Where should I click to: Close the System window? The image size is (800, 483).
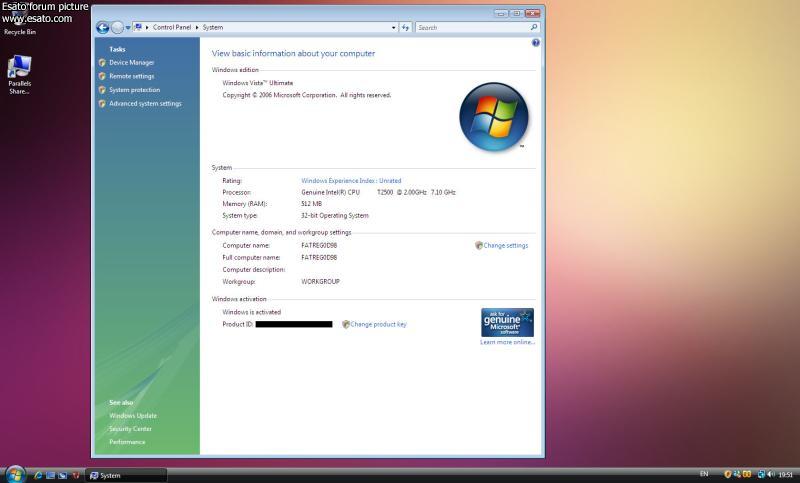pyautogui.click(x=533, y=13)
